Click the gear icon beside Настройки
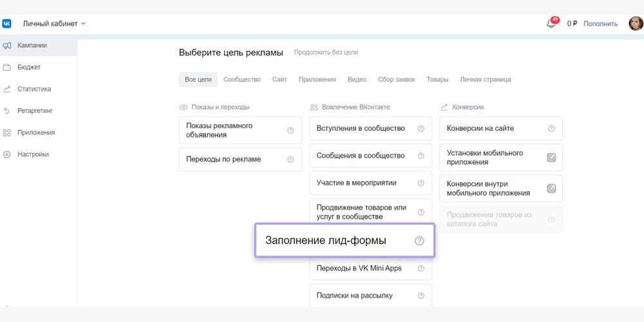 point(7,155)
